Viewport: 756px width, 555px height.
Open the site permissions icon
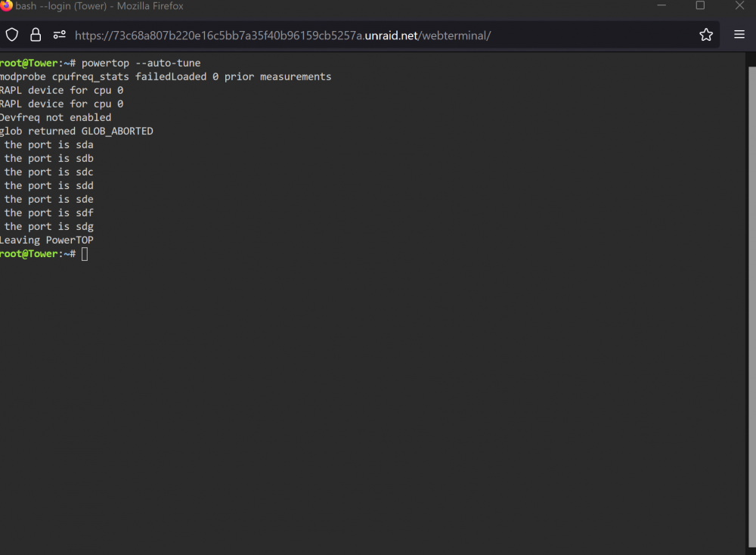tap(59, 35)
